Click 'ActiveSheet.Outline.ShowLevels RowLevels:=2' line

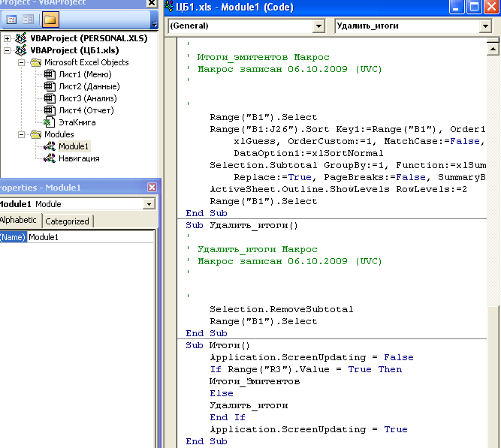point(338,189)
